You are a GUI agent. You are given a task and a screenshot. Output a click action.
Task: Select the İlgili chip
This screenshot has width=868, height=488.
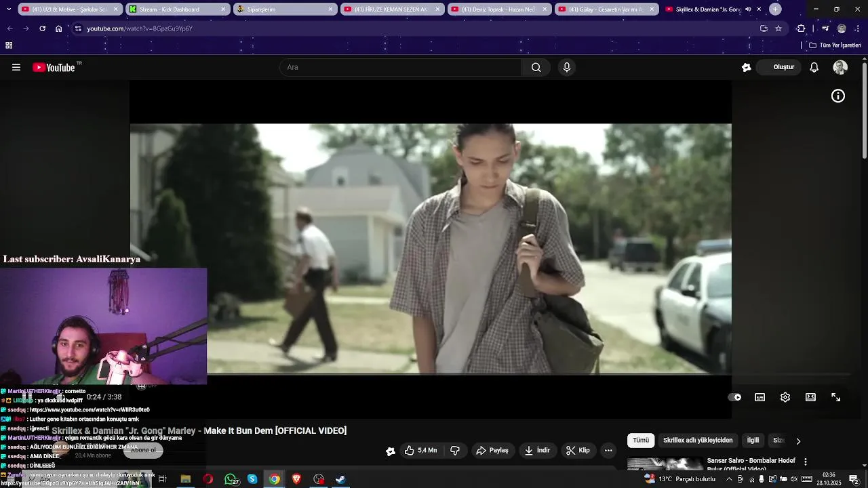(x=753, y=441)
